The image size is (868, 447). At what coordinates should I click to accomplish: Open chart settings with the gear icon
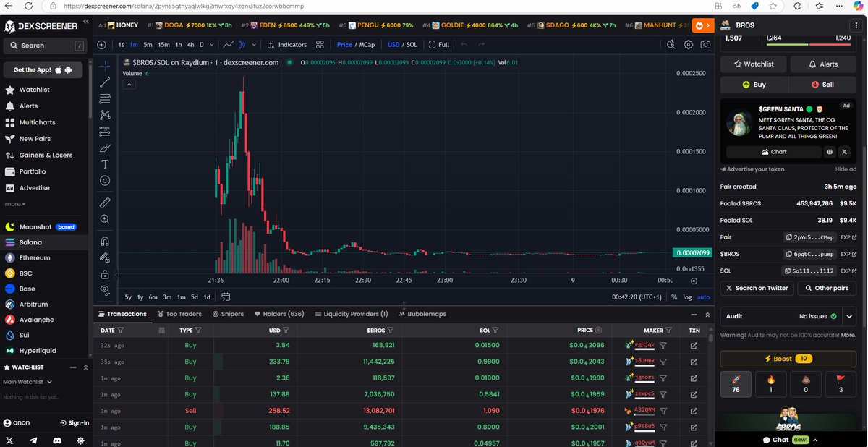pyautogui.click(x=688, y=44)
